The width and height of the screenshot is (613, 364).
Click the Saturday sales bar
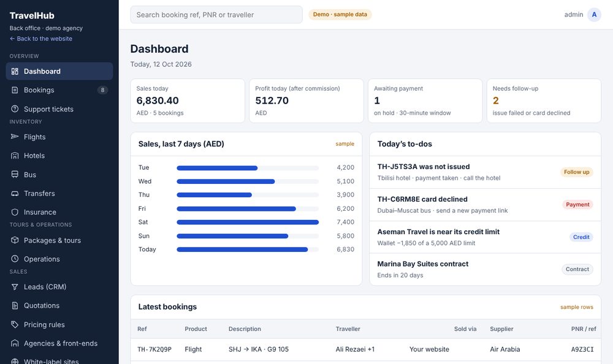coord(248,222)
